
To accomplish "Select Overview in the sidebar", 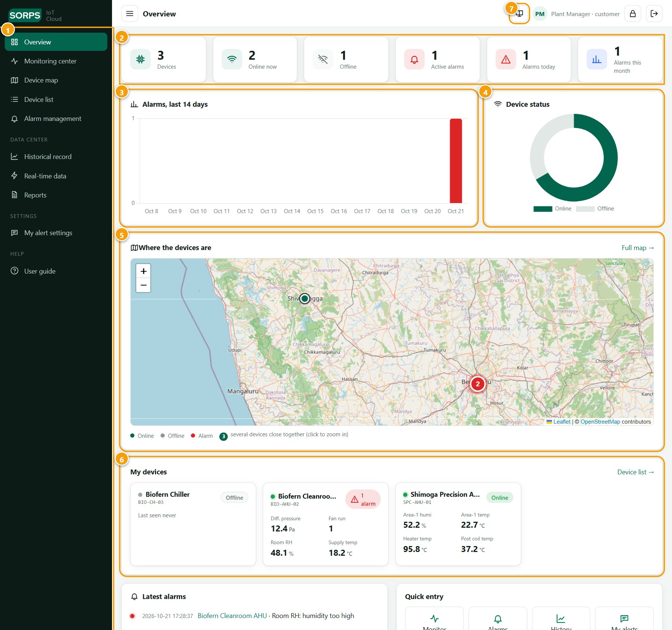I will point(56,42).
